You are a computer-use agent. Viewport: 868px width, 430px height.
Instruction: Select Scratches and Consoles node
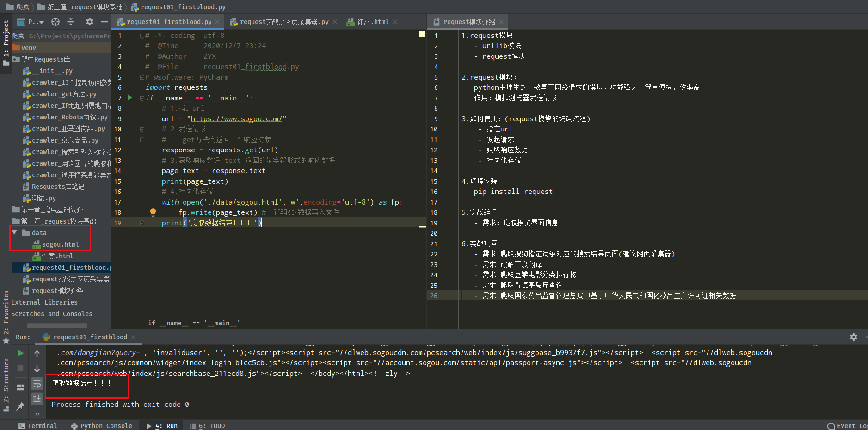coord(52,314)
